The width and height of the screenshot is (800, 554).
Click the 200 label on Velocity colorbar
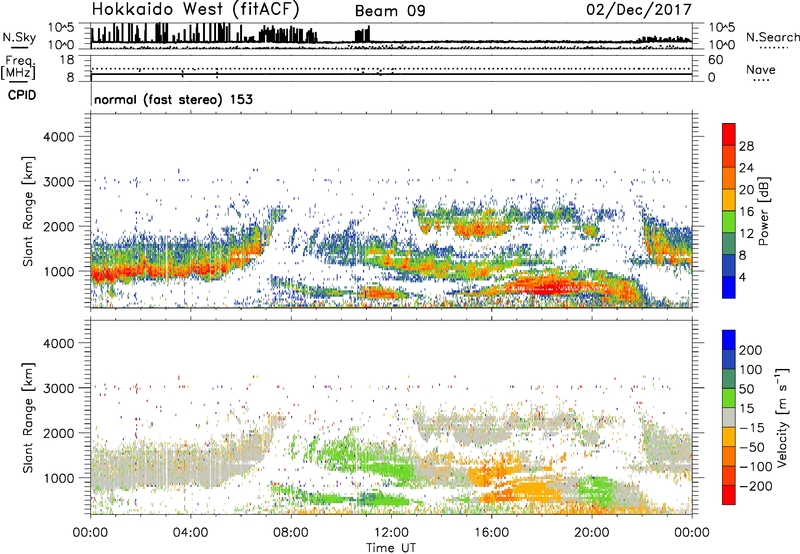[751, 350]
